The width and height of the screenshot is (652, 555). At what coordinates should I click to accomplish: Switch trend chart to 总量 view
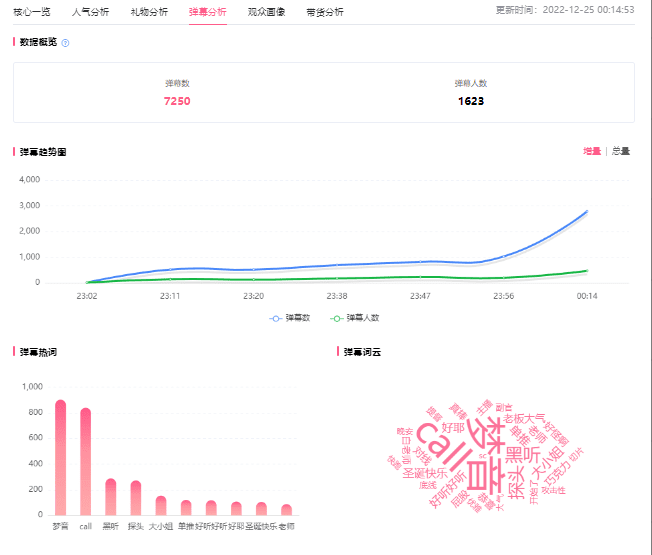(x=621, y=151)
